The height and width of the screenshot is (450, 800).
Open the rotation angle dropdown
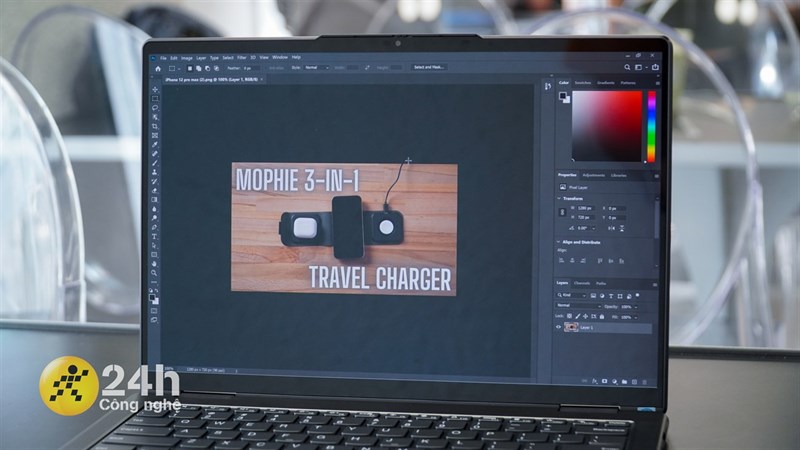pos(593,229)
